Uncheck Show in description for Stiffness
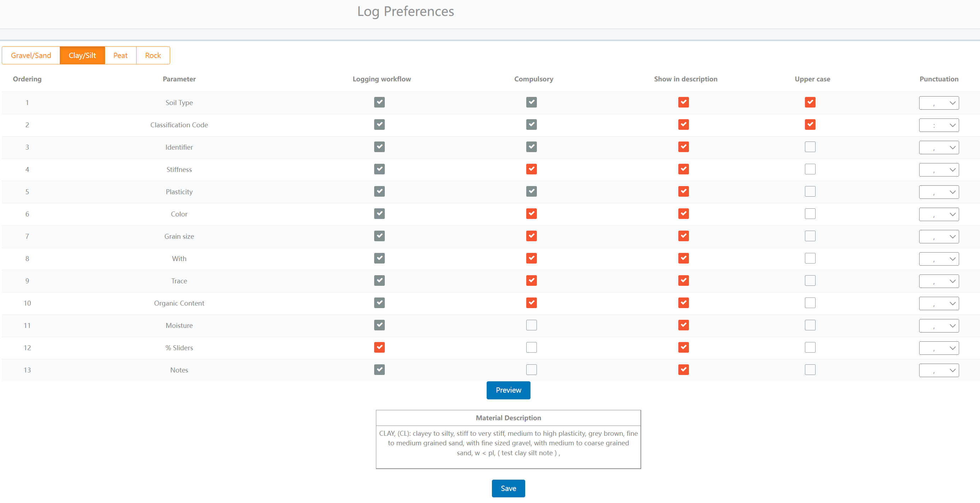The image size is (980, 503). (x=683, y=169)
